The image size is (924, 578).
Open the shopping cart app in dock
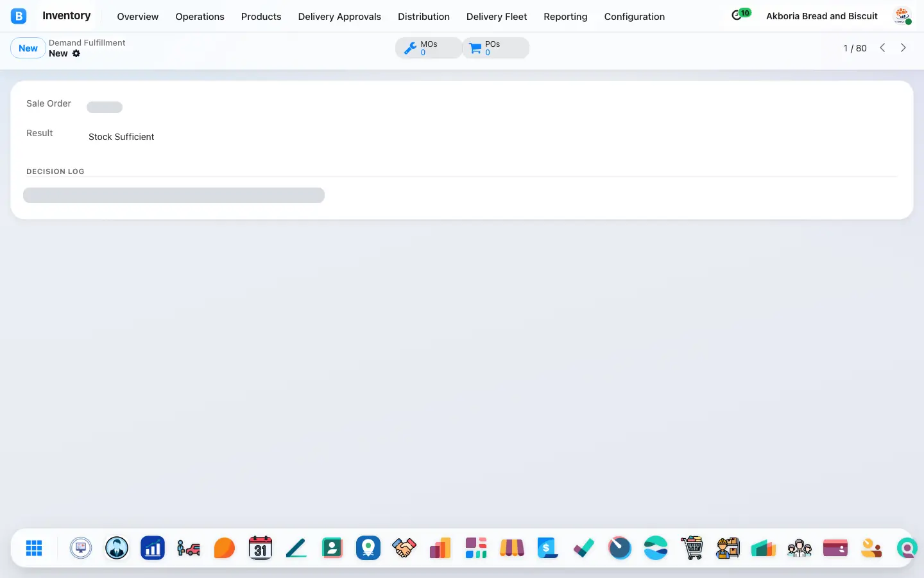tap(692, 548)
